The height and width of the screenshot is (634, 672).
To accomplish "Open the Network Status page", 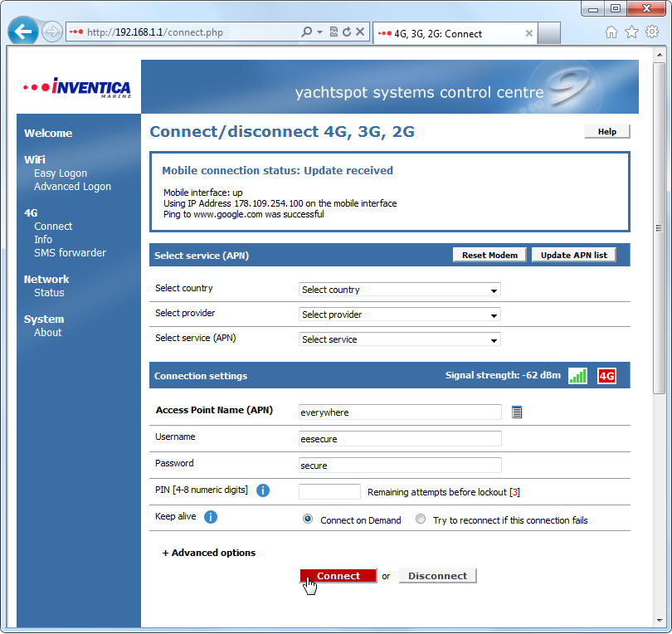I will click(x=49, y=293).
